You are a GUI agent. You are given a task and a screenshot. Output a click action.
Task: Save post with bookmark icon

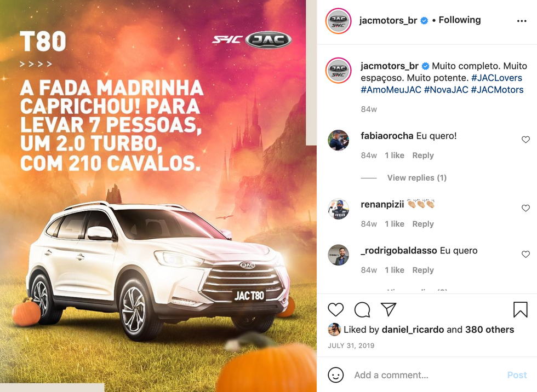(520, 309)
